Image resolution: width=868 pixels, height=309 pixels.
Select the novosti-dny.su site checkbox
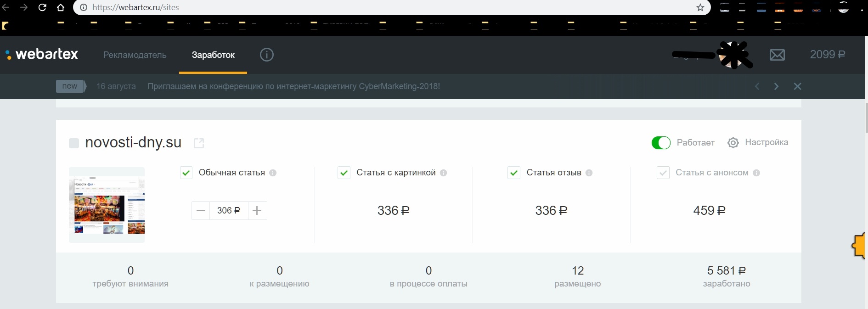point(74,143)
